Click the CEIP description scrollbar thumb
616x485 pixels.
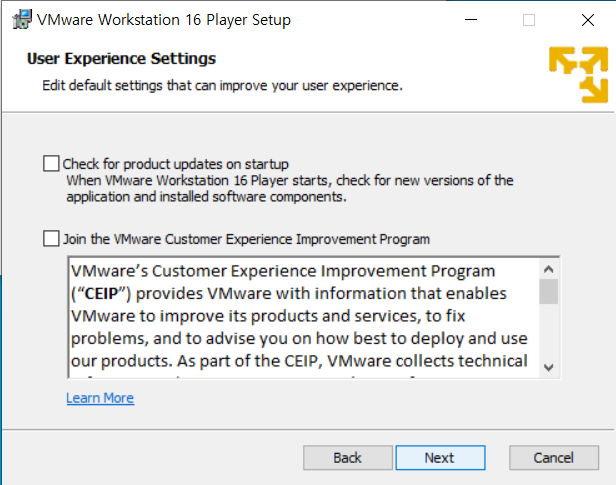coord(549,291)
